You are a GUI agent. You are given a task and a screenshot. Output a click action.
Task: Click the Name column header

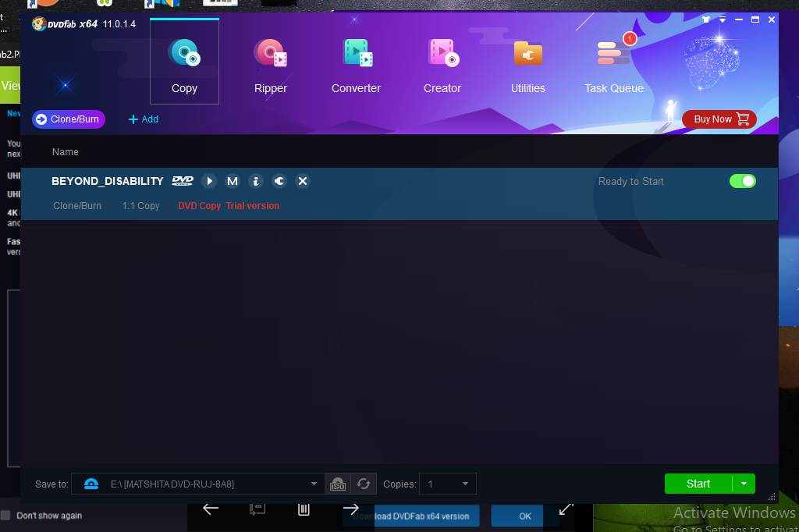coord(66,152)
